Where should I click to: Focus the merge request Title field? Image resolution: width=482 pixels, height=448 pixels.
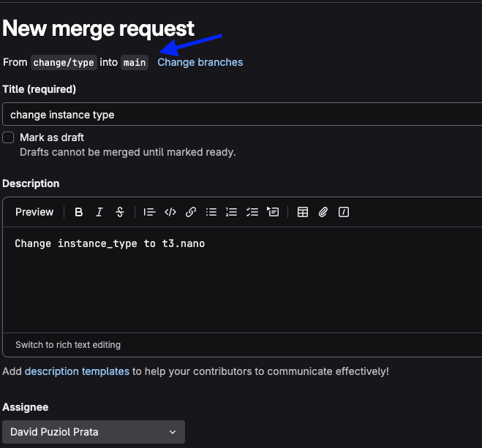241,115
